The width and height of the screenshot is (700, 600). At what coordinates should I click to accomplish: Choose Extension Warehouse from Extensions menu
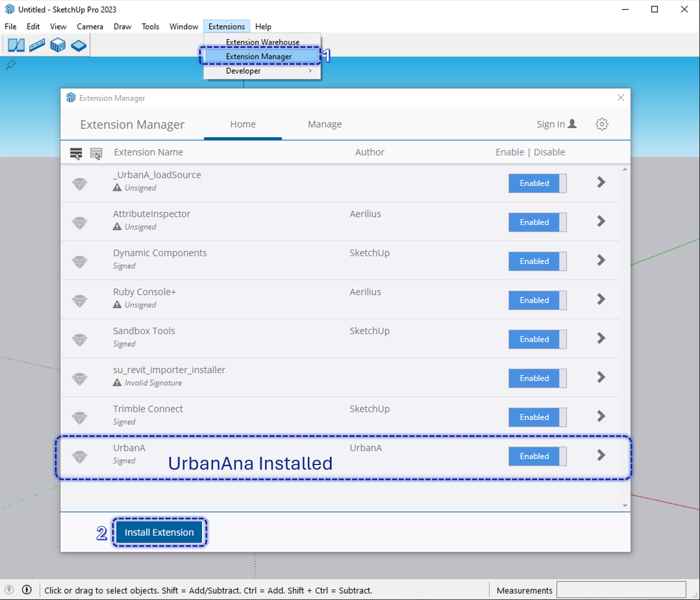coord(262,41)
